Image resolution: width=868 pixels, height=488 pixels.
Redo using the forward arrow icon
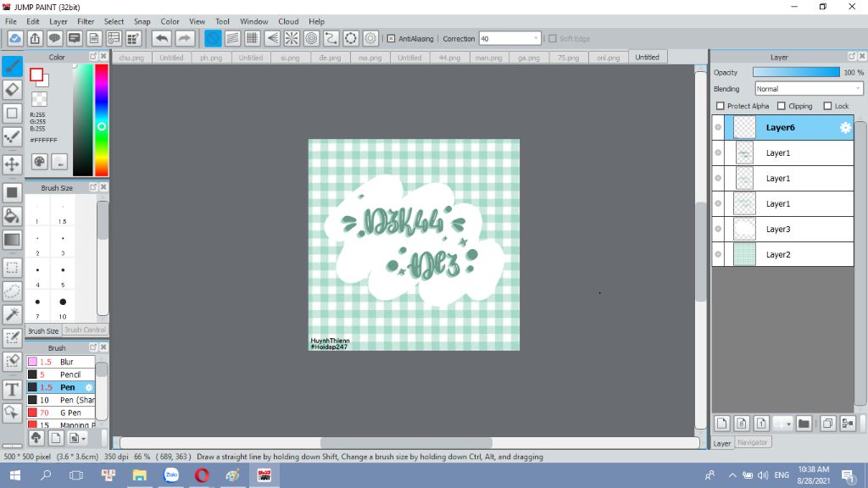point(185,38)
